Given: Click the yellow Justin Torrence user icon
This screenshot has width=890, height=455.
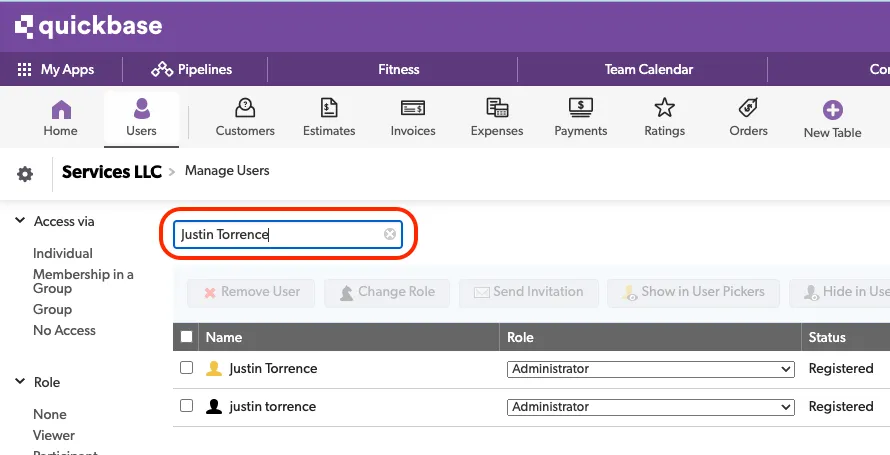Looking at the screenshot, I should pyautogui.click(x=214, y=369).
